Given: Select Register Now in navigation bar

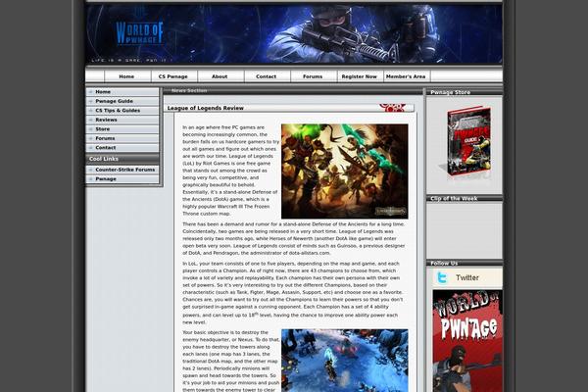Looking at the screenshot, I should point(360,76).
